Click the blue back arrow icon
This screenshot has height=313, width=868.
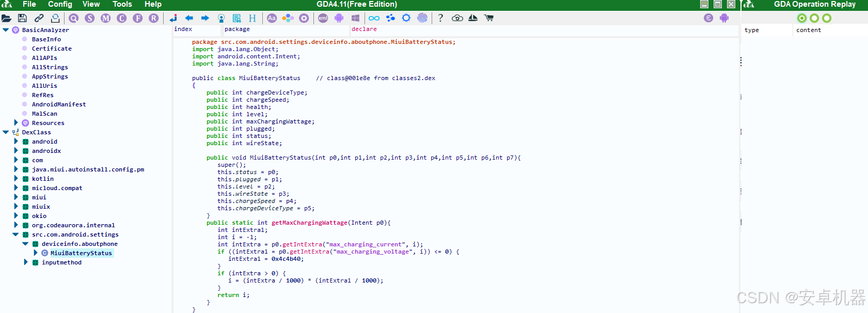point(189,18)
